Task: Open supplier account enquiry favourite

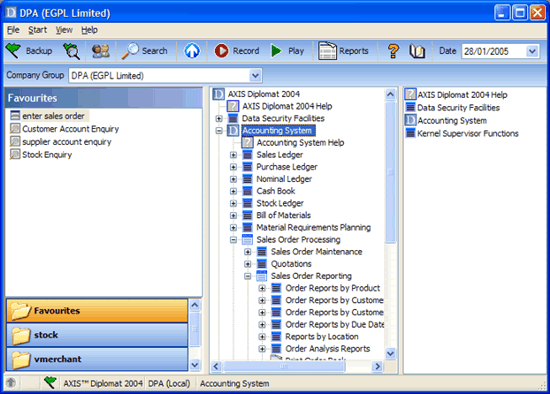Action: 67,142
